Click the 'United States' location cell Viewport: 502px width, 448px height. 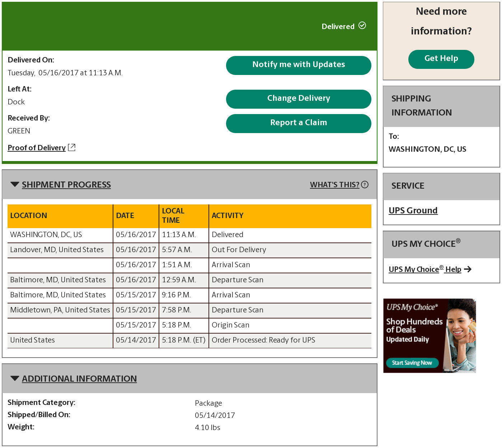point(60,340)
